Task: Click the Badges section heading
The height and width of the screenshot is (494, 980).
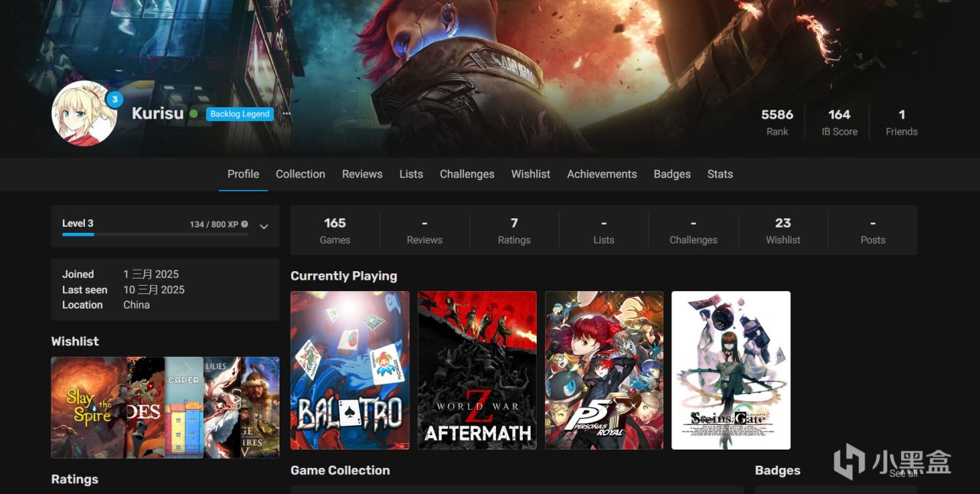Action: tap(777, 470)
